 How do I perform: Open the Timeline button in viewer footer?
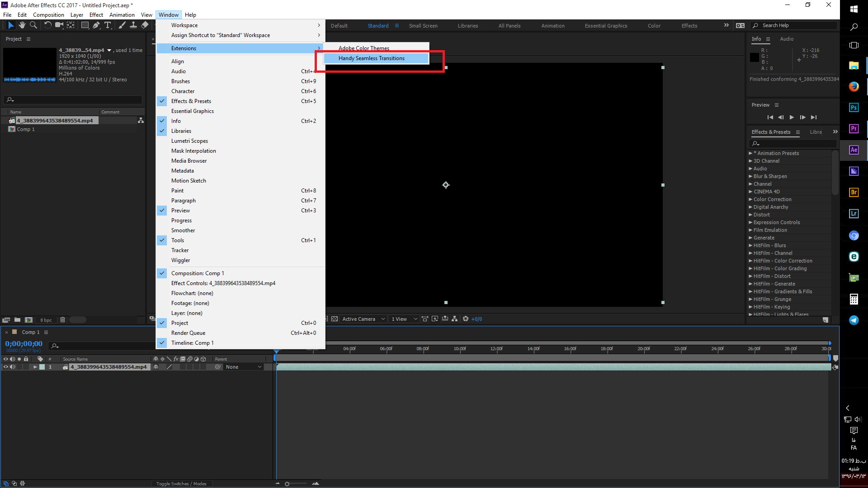pyautogui.click(x=445, y=319)
